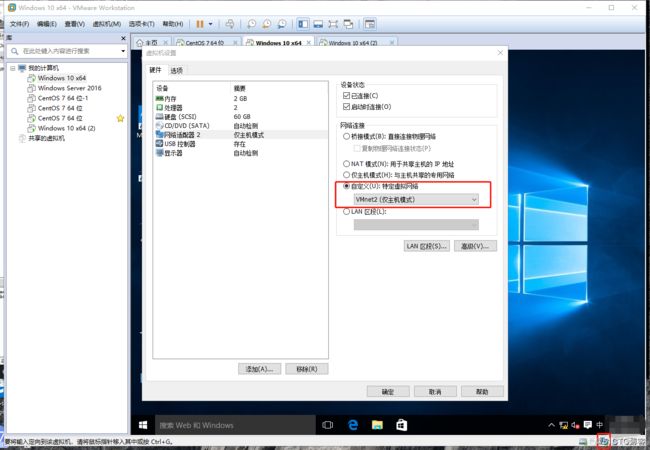Toggle the 启动时连接(O) checkbox
The height and width of the screenshot is (450, 650).
(347, 106)
